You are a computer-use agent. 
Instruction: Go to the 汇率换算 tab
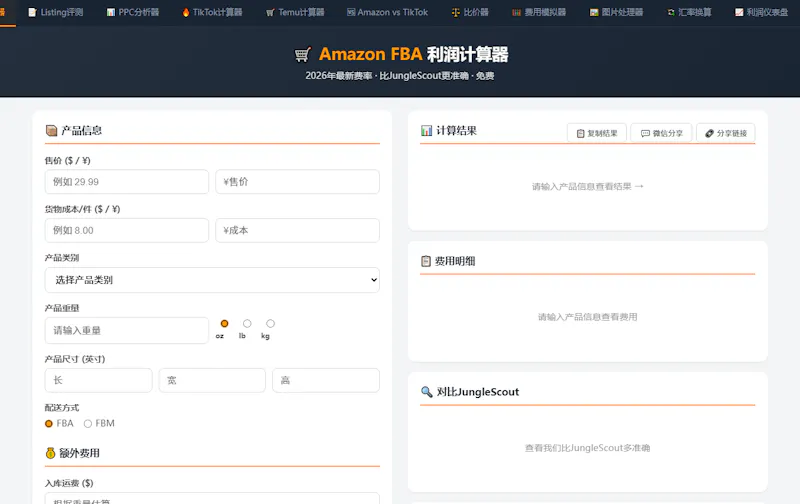click(x=689, y=12)
